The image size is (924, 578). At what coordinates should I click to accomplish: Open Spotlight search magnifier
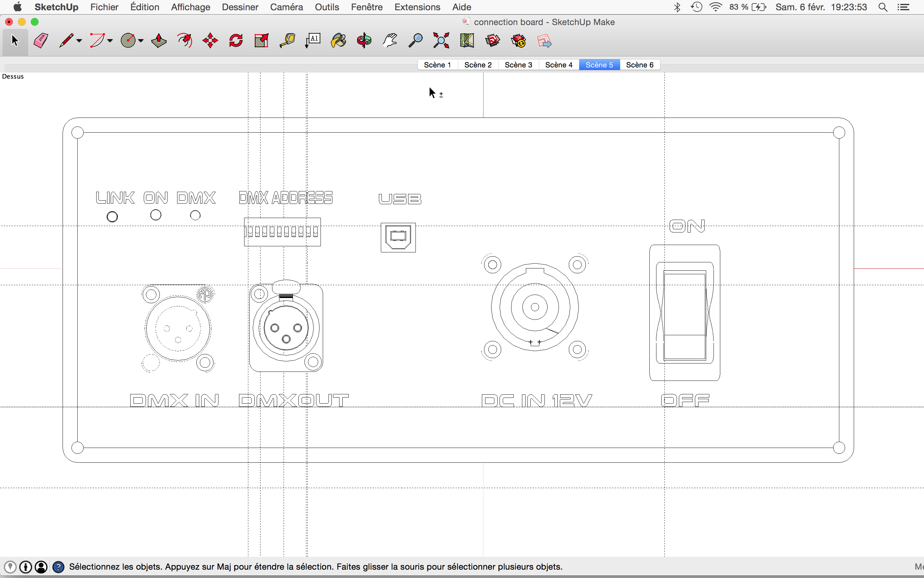click(883, 7)
